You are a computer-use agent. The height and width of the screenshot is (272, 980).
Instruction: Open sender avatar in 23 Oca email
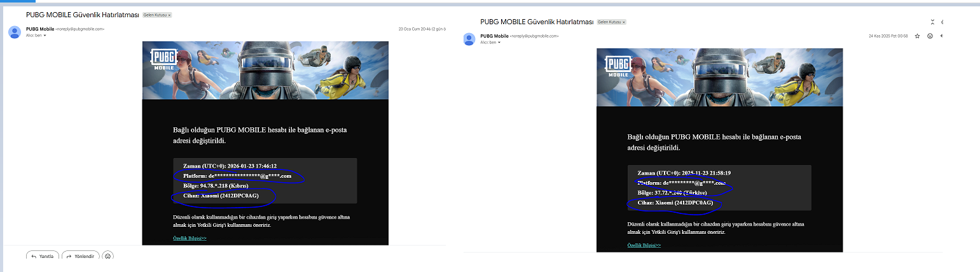coord(15,32)
